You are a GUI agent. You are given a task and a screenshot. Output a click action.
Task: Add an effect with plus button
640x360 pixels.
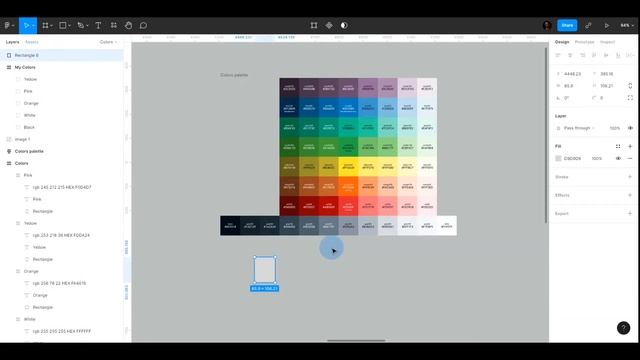pyautogui.click(x=630, y=195)
